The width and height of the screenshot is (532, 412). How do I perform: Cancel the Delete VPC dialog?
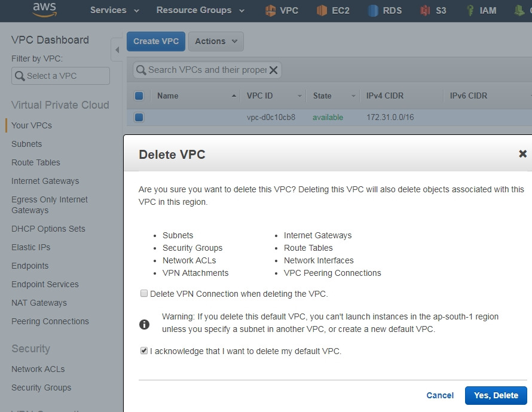click(440, 395)
